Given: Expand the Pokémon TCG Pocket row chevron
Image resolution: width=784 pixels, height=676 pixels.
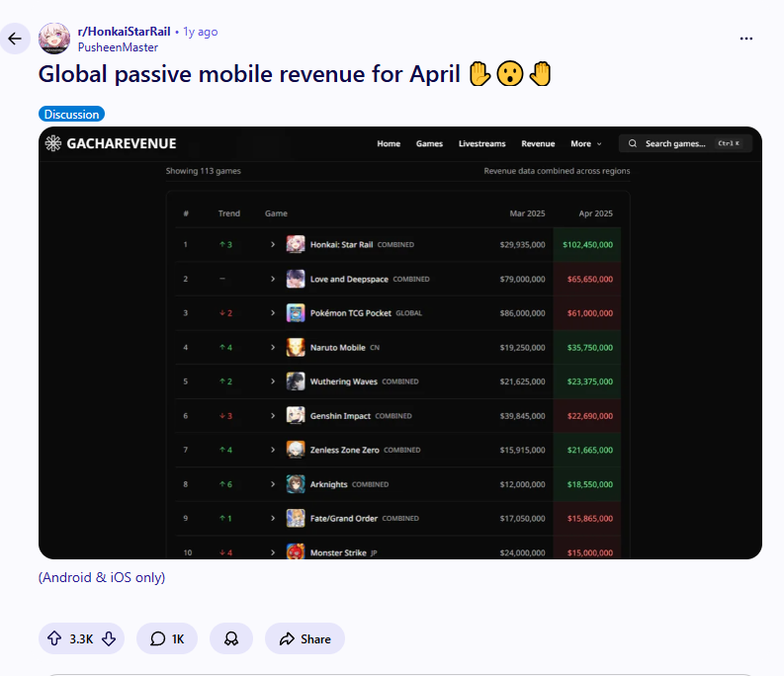Looking at the screenshot, I should (273, 313).
